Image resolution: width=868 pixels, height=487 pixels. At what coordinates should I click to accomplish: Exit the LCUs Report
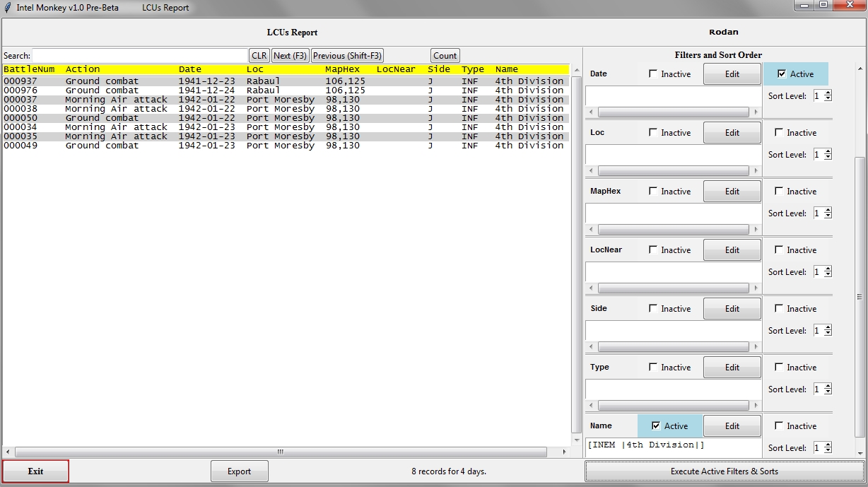35,471
